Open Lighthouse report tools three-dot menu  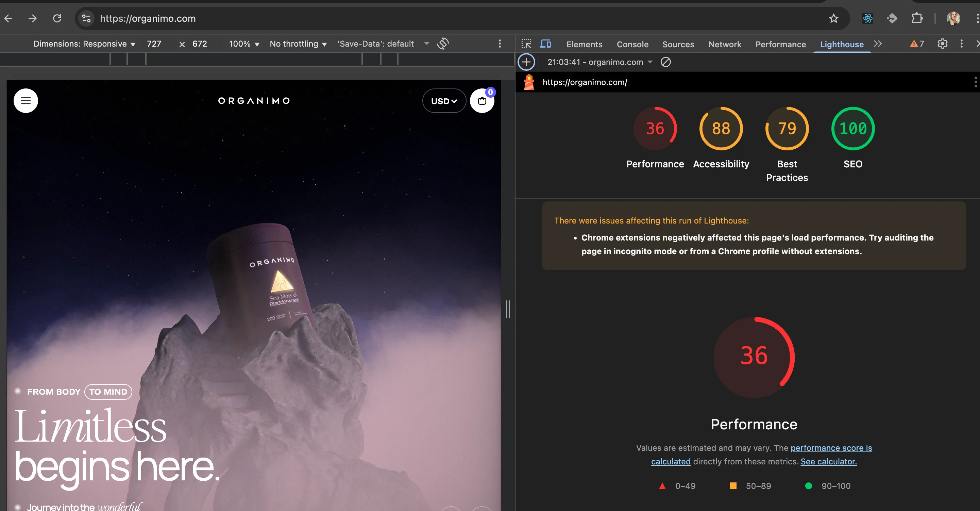pos(976,82)
